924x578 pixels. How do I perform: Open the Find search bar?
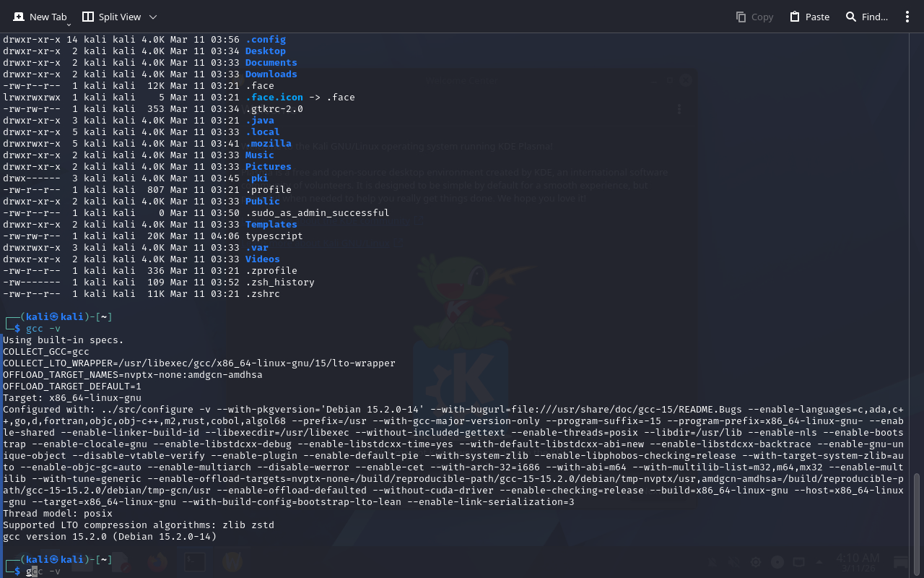pyautogui.click(x=866, y=17)
